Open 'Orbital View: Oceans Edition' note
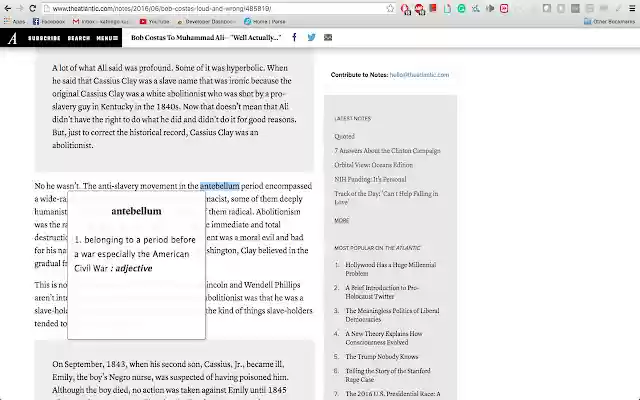640x400 pixels. pyautogui.click(x=373, y=165)
